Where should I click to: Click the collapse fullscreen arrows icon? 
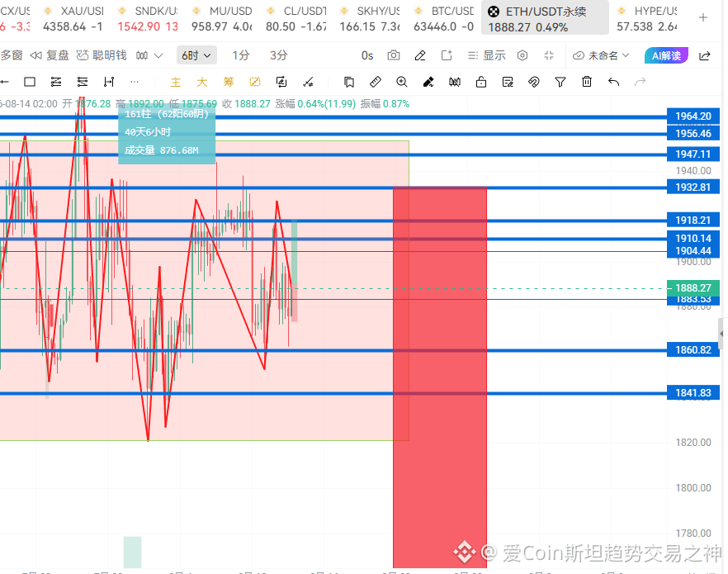(x=549, y=55)
